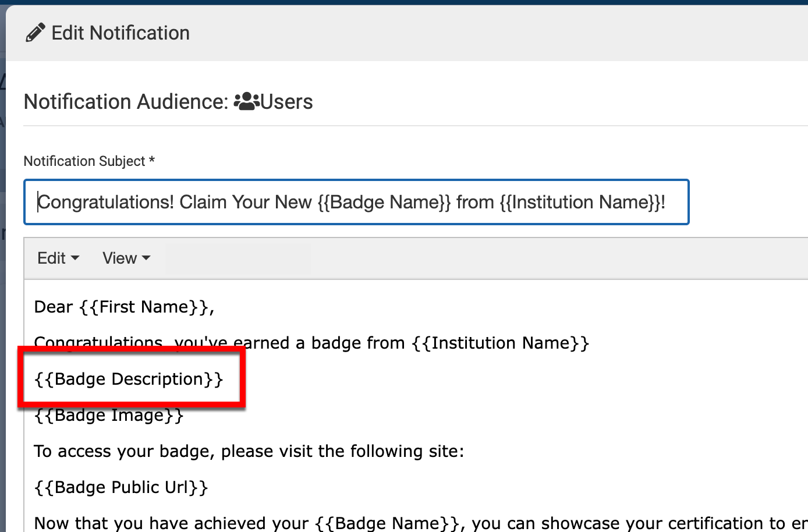This screenshot has width=808, height=532.
Task: Click the word Users in audience heading
Action: click(x=286, y=102)
